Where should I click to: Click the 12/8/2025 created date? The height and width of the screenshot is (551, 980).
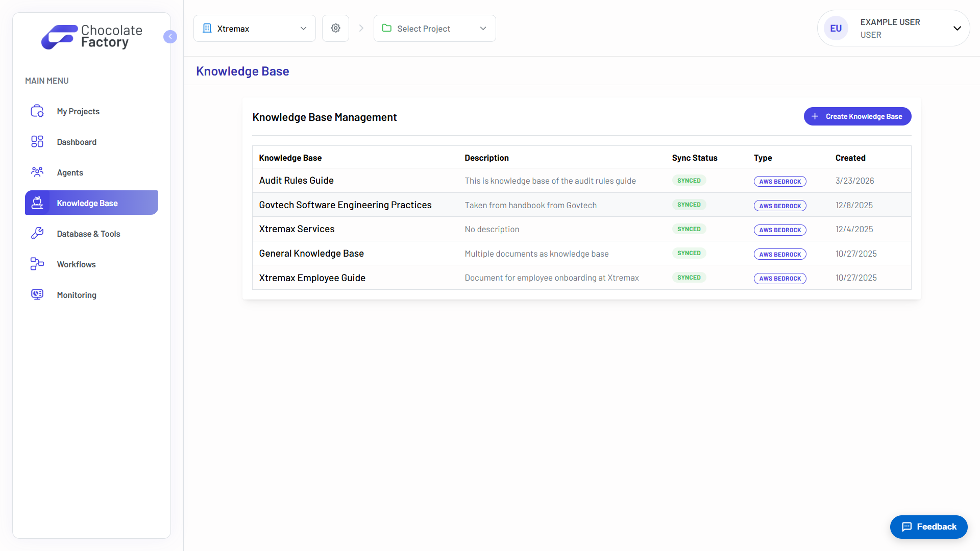point(854,205)
